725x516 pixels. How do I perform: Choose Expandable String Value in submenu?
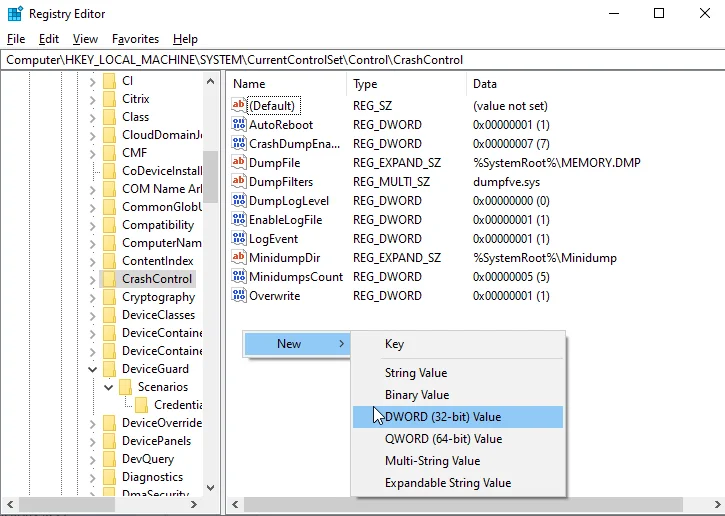[x=458, y=483]
